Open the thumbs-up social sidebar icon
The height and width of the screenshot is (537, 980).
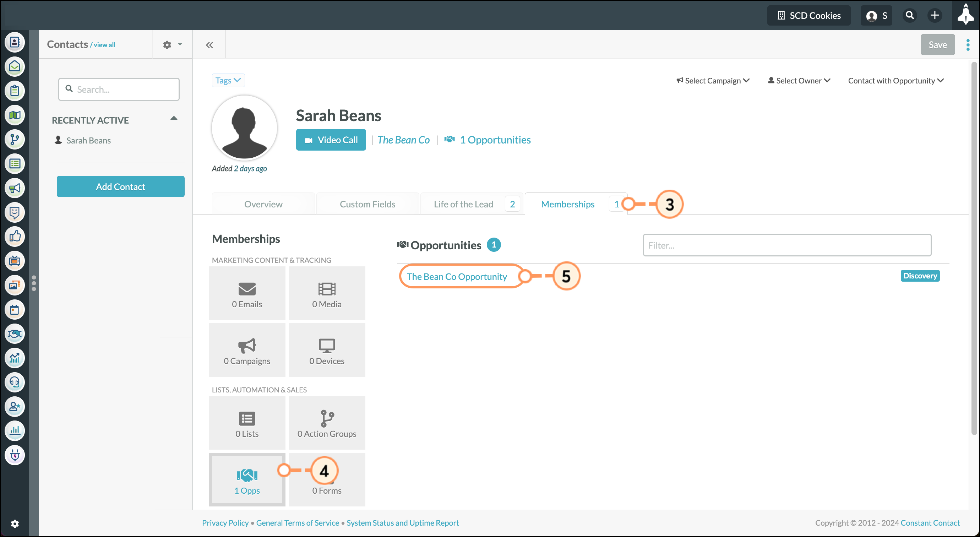pyautogui.click(x=15, y=237)
